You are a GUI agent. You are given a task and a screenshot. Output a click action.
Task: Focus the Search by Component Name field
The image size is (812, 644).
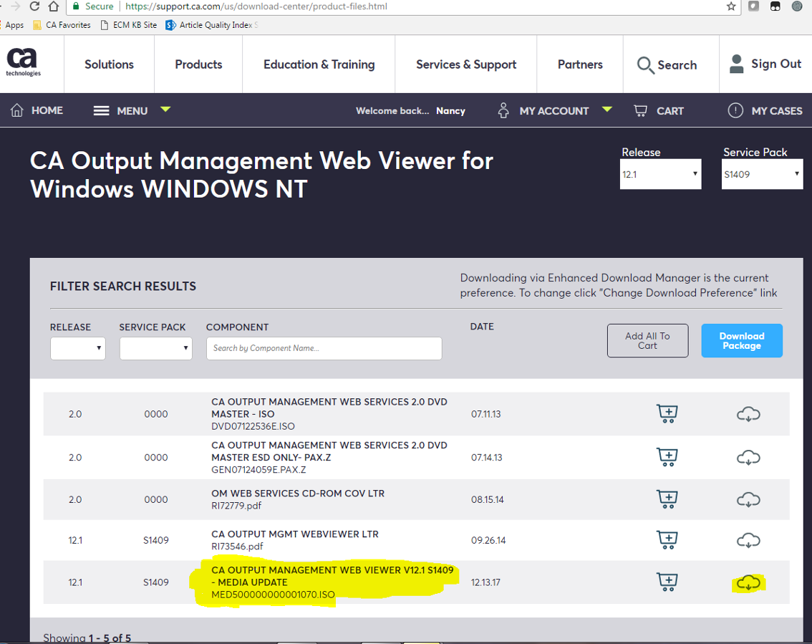pyautogui.click(x=324, y=348)
